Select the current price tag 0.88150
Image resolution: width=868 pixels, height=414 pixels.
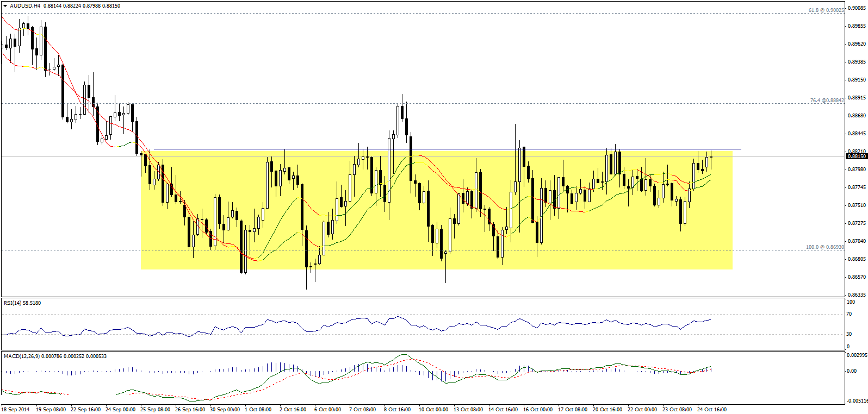point(856,156)
